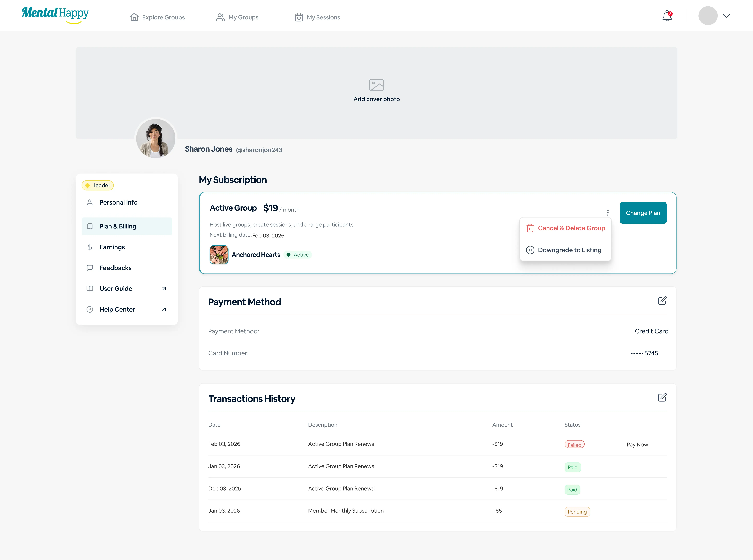Screen dimensions: 753x560
Task: Switch to My Sessions tab
Action: pyautogui.click(x=318, y=17)
